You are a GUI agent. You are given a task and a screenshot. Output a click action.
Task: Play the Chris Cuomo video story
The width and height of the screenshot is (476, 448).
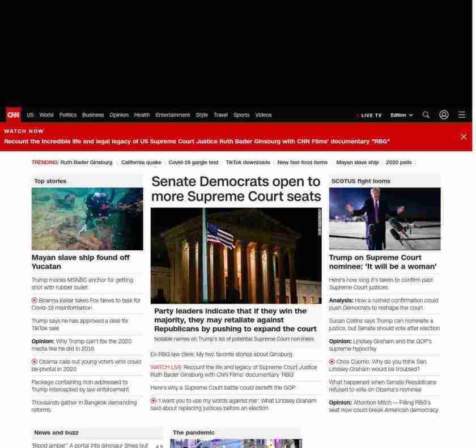click(x=332, y=361)
